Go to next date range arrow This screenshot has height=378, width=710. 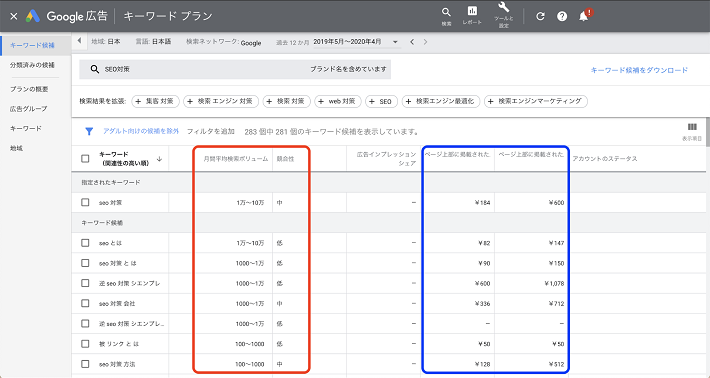click(425, 42)
